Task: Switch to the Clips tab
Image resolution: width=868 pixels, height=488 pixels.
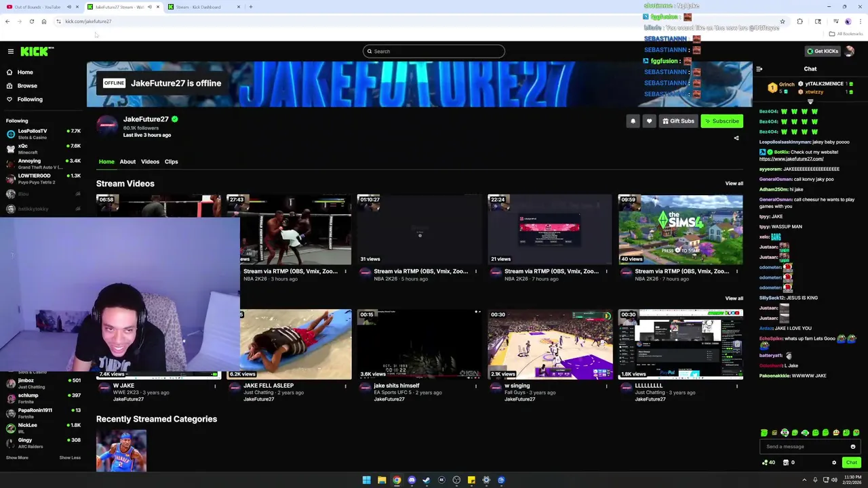Action: point(171,162)
